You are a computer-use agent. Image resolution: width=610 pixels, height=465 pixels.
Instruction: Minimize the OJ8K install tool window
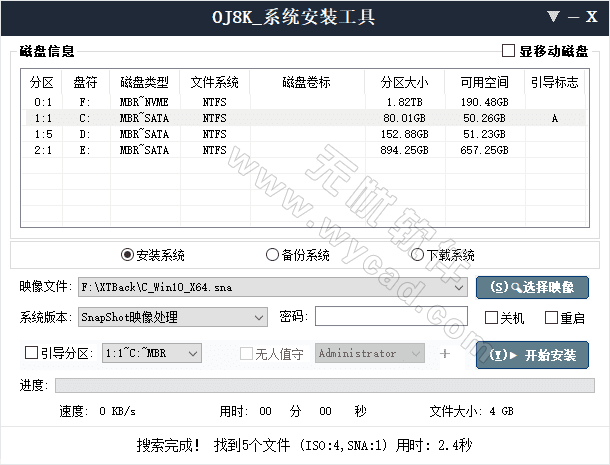[x=573, y=17]
